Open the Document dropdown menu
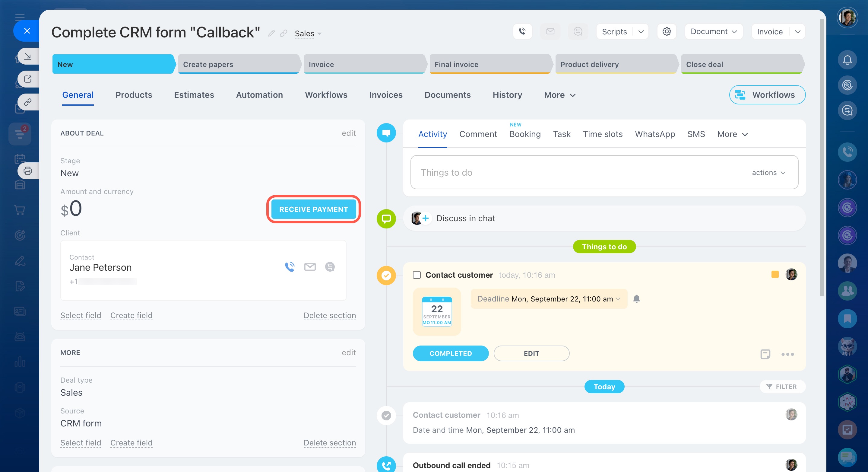 point(713,31)
